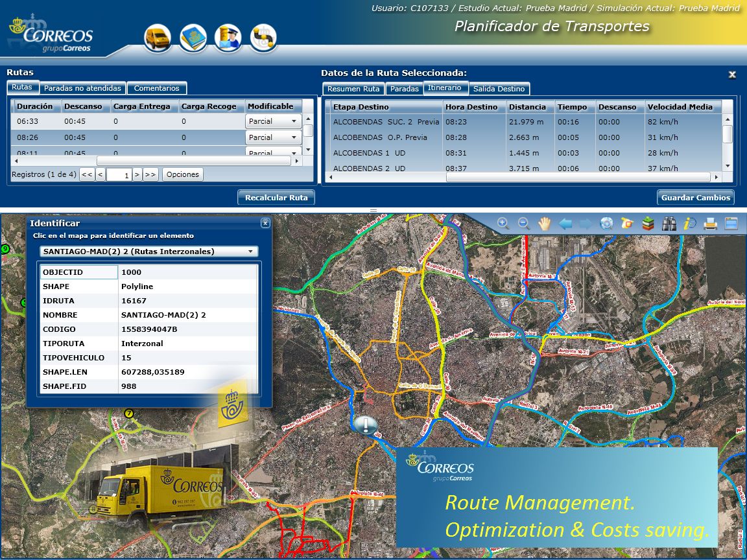
Task: Click the postman with mailbox icon
Action: click(228, 38)
